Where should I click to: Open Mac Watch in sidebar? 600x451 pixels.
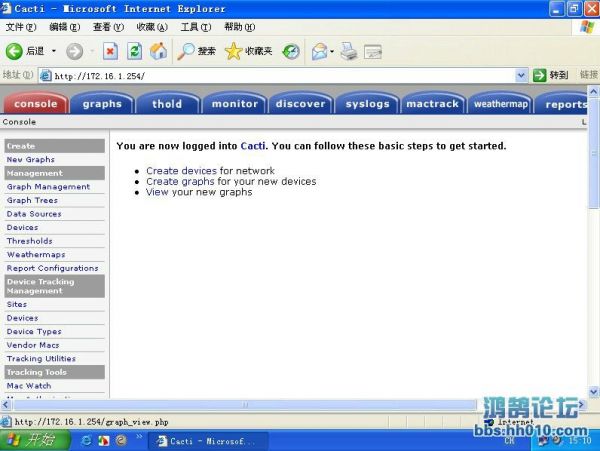pos(29,386)
